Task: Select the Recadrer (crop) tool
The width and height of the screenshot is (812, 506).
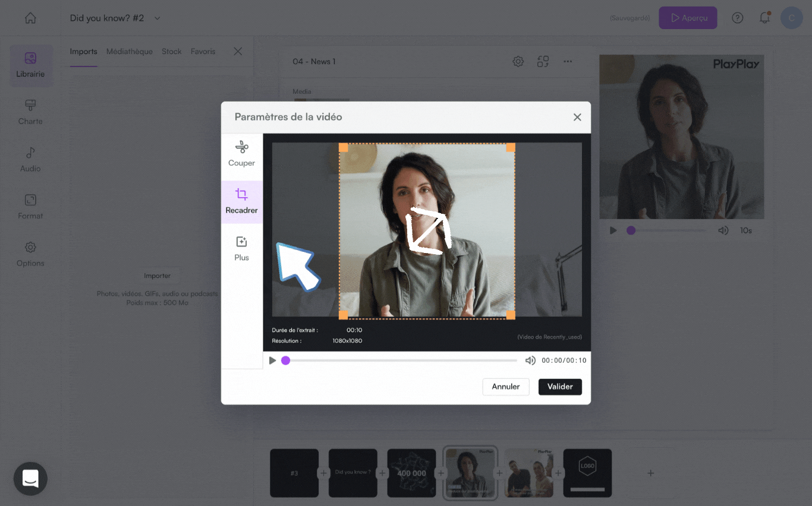Action: [241, 202]
